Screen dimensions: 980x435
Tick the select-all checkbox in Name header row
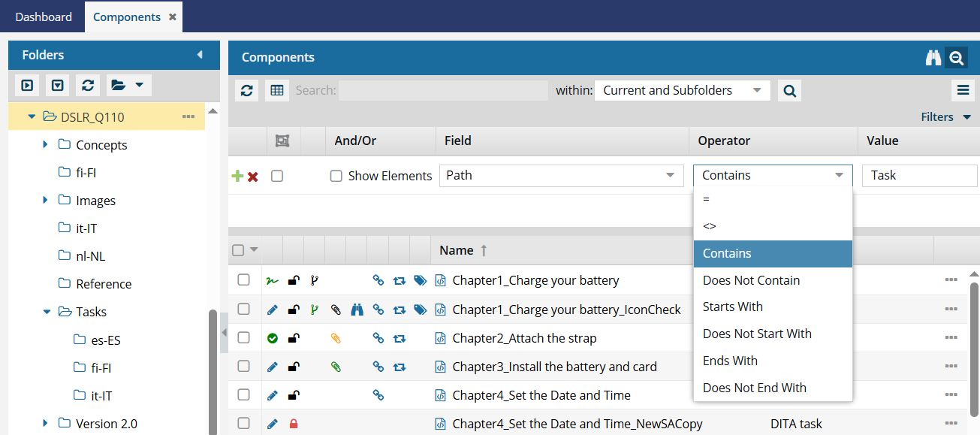(x=238, y=250)
